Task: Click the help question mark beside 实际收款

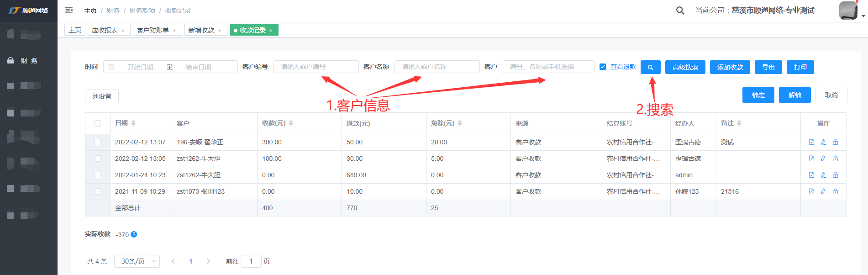Action: click(134, 234)
